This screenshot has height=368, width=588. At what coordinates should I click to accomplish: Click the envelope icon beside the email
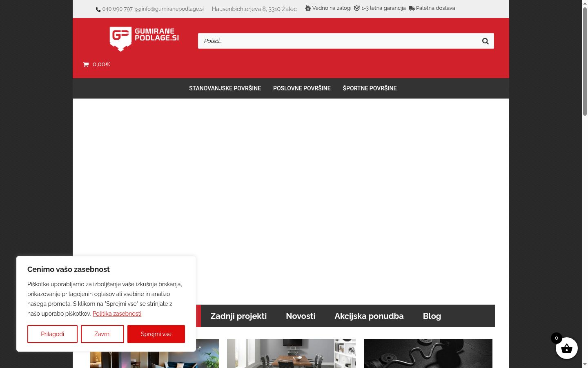[138, 9]
